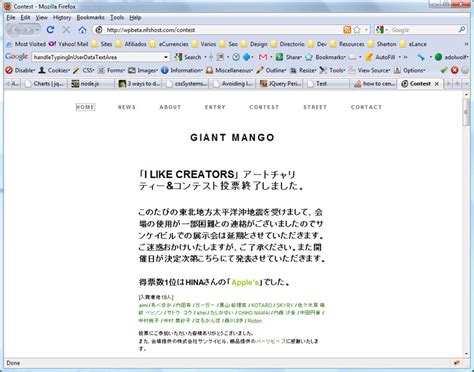Go to the home page icon

click(x=82, y=30)
